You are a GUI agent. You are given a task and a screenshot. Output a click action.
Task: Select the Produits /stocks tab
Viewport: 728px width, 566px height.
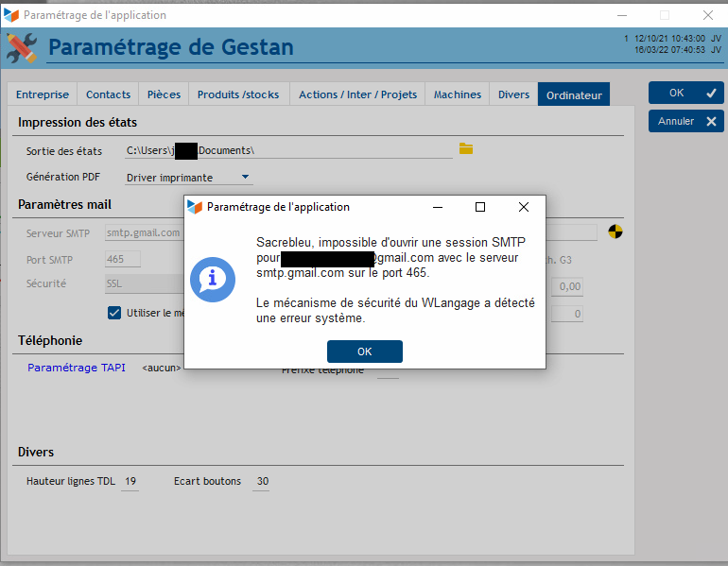(x=237, y=94)
